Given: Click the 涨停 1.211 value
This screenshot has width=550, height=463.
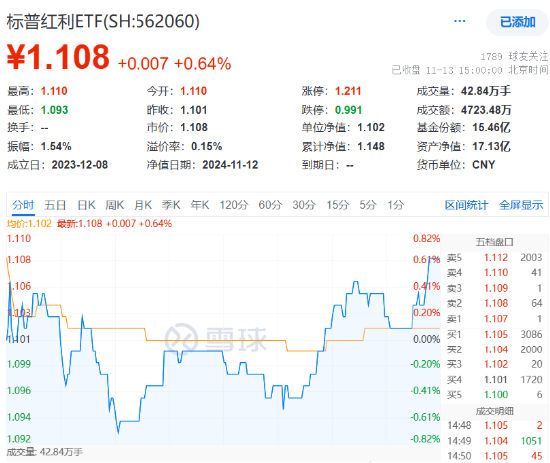Looking at the screenshot, I should point(348,91).
